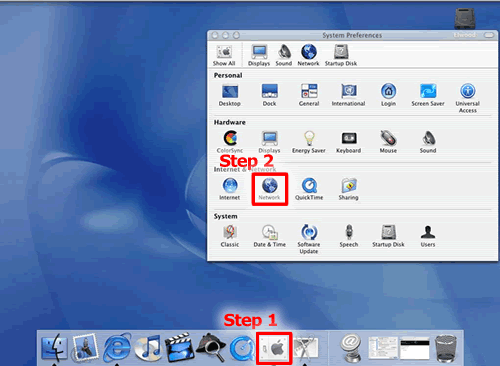500x366 pixels.
Task: Launch Mail from the Dock
Action: 86,348
